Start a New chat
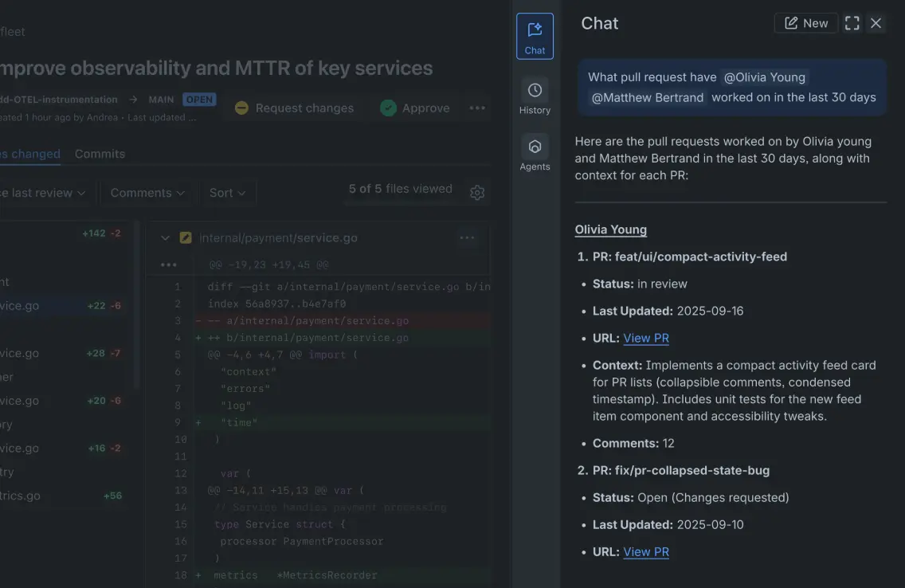Image resolution: width=905 pixels, height=588 pixels. click(x=805, y=23)
